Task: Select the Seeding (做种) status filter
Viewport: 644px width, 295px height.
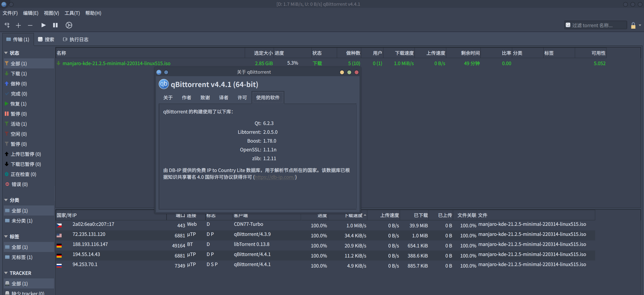Action: pos(19,84)
